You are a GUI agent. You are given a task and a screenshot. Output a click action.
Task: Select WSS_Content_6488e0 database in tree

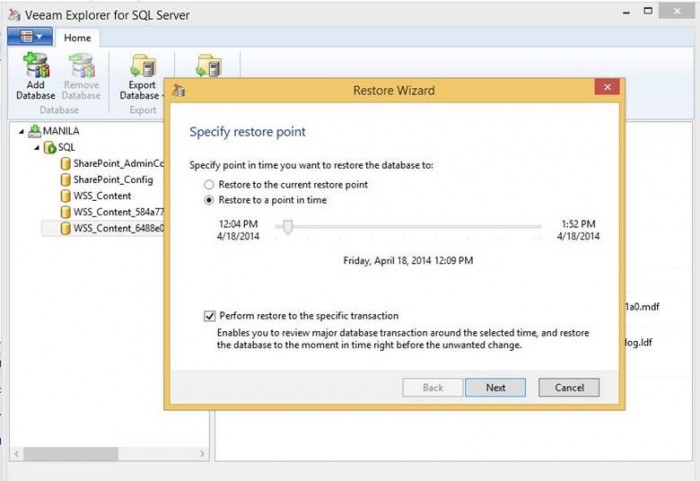coord(112,228)
